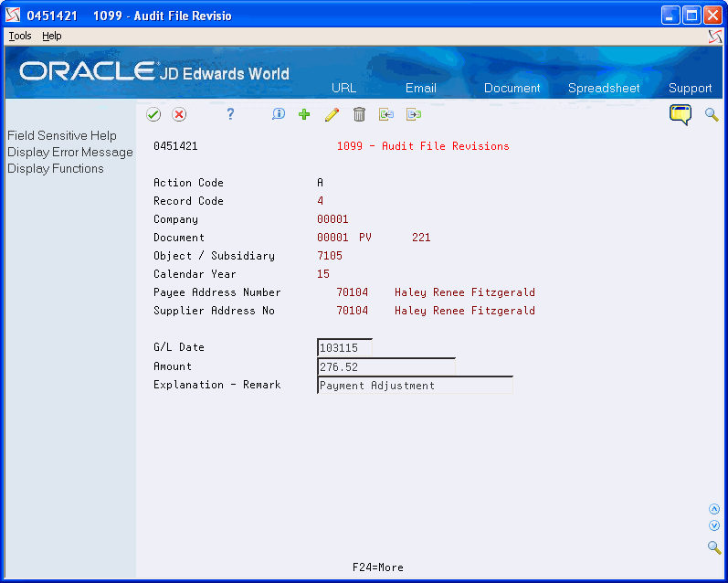
Task: Click program ID 0451421 on the form
Action: point(175,146)
